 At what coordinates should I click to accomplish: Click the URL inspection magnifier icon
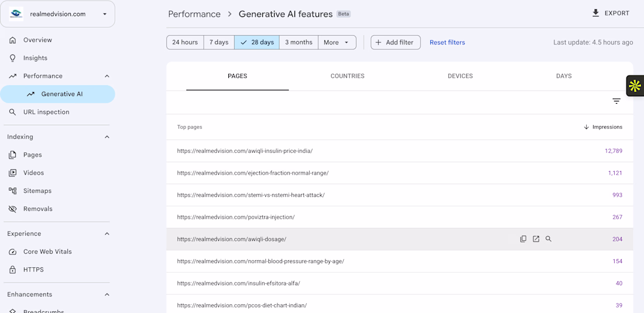pos(13,112)
